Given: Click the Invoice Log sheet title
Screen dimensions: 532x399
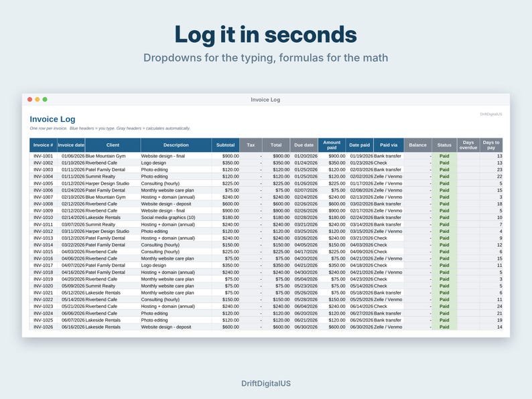Looking at the screenshot, I should click(52, 119).
